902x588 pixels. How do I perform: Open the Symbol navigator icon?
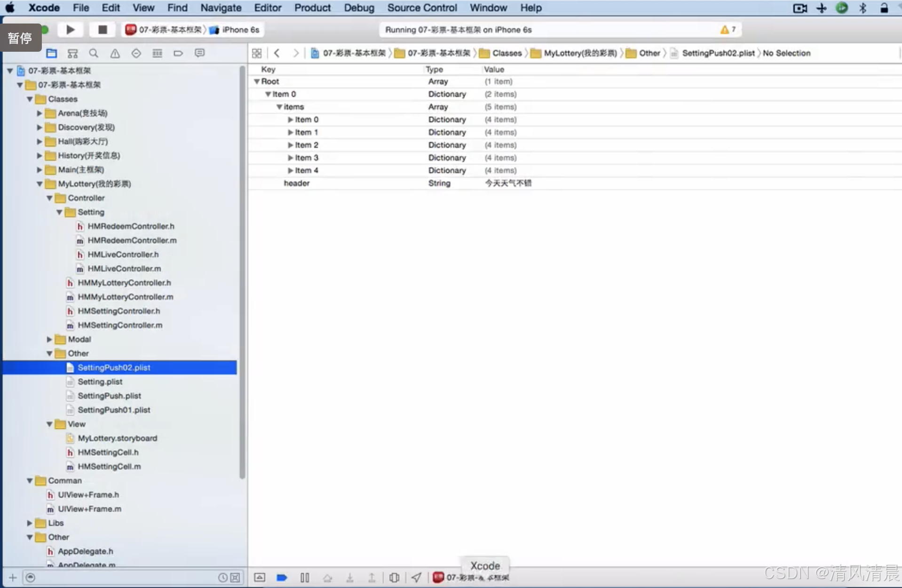72,53
